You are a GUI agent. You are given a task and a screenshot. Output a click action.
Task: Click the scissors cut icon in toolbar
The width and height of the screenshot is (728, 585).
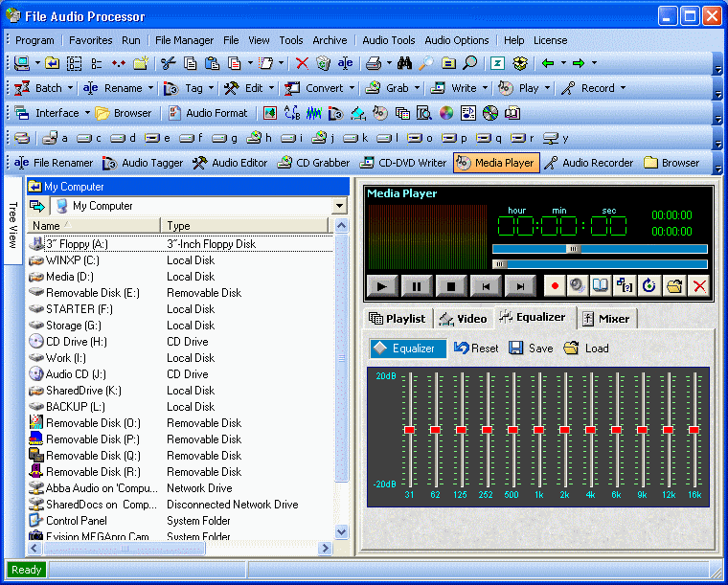pos(169,63)
